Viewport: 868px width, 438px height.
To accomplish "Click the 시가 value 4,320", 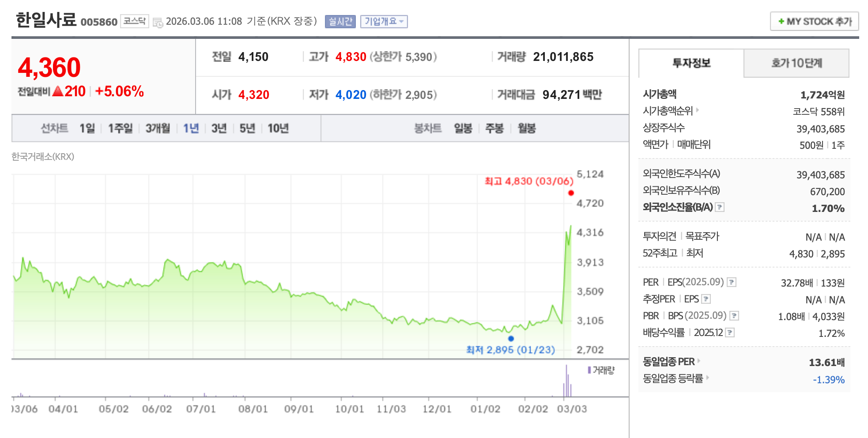I will click(x=254, y=95).
